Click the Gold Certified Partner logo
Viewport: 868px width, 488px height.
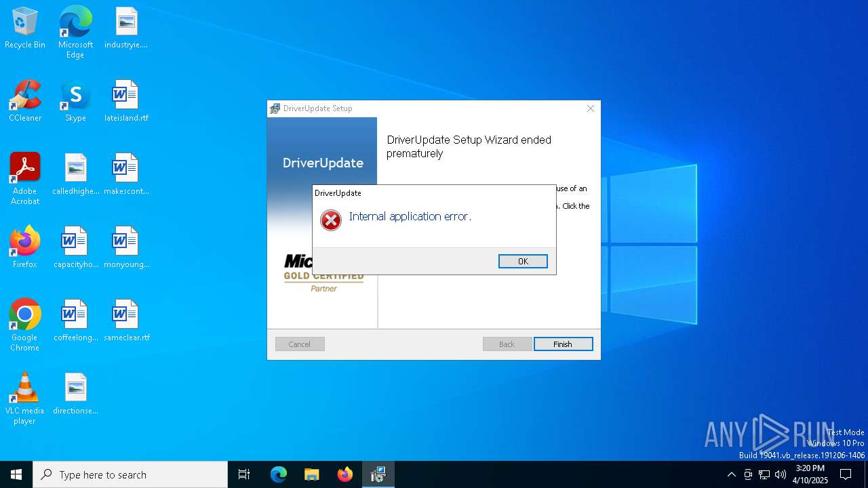pyautogui.click(x=324, y=273)
